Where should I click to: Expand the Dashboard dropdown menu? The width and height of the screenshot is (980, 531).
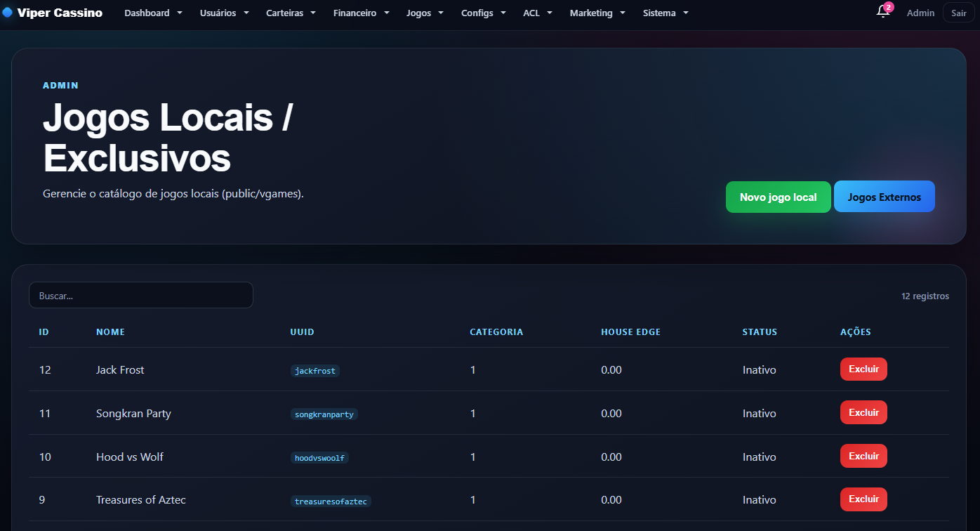tap(153, 13)
